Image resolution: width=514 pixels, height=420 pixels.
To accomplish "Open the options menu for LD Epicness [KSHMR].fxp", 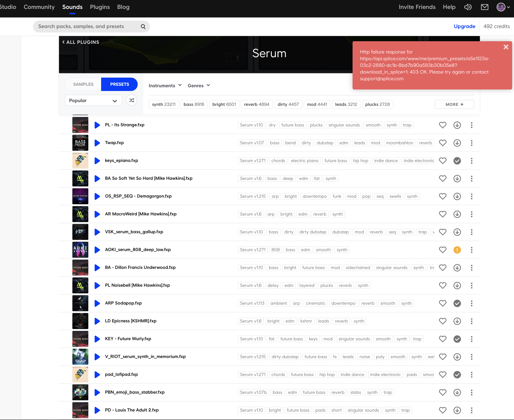I will [472, 321].
